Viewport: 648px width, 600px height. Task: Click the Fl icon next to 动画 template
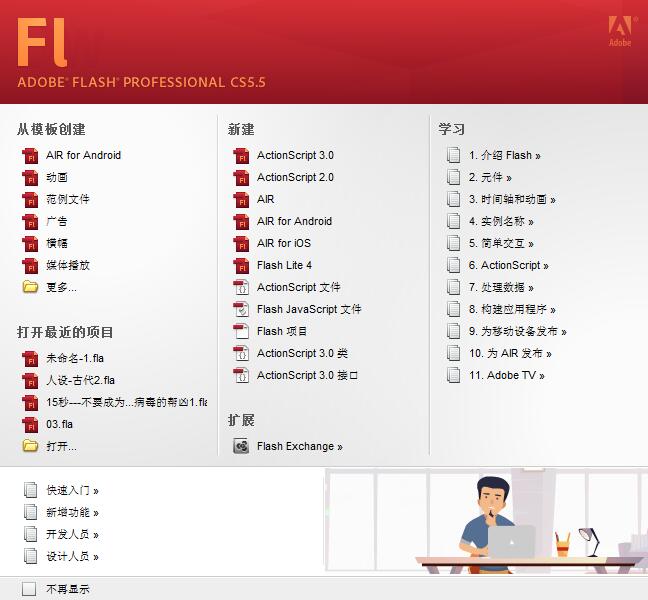pyautogui.click(x=30, y=177)
